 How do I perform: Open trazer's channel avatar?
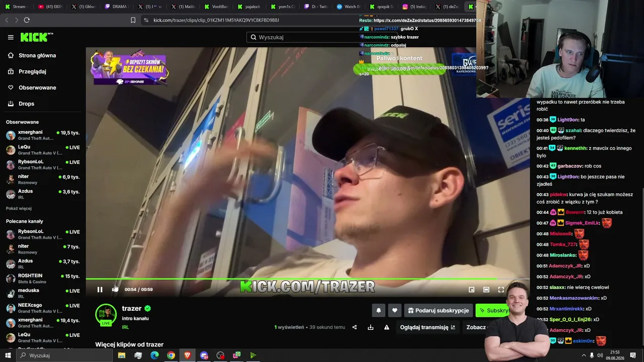106,314
